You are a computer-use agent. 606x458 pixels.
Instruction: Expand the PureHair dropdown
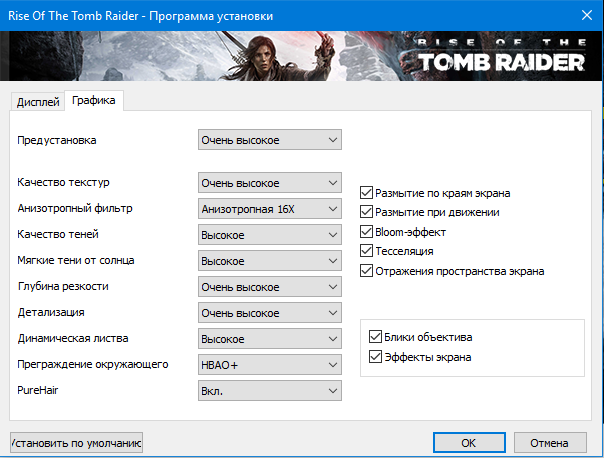(270, 391)
